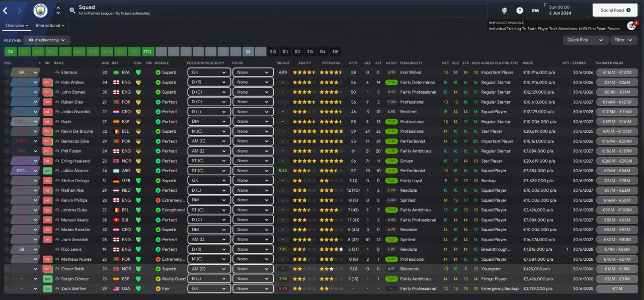Open the Overview tab menu
Screen dimensions: 644x300
[17, 25]
